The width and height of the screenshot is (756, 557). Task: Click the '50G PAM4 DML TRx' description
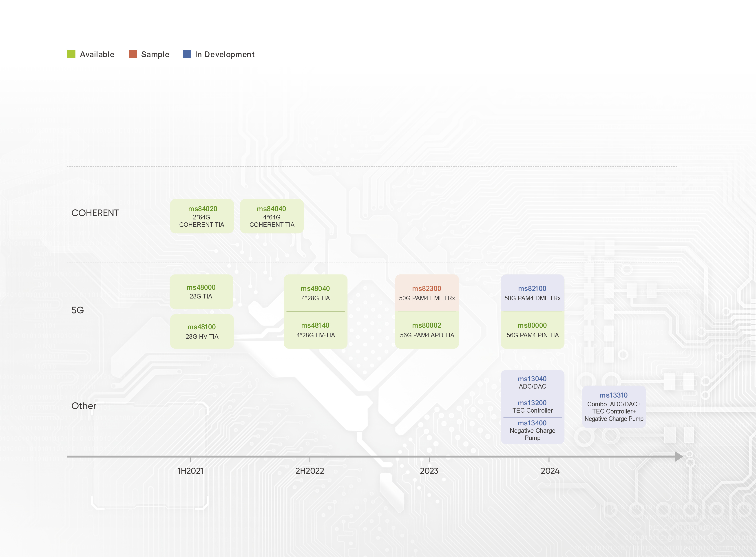(533, 298)
